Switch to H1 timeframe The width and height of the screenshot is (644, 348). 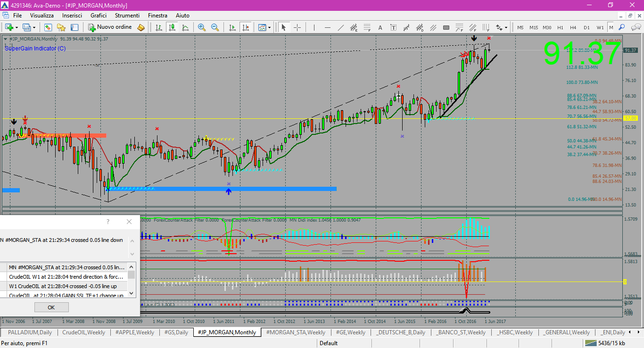click(x=560, y=27)
